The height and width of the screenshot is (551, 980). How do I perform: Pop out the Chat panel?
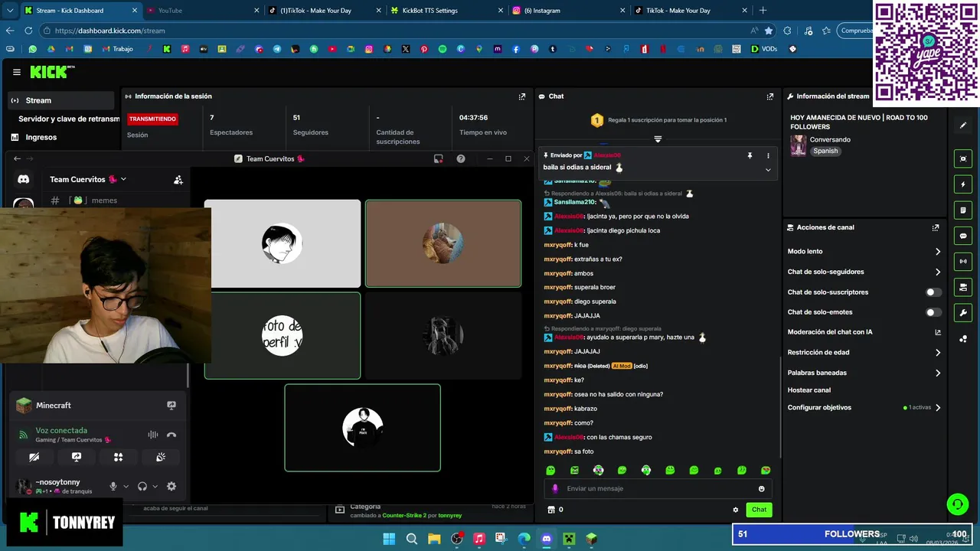pos(770,96)
